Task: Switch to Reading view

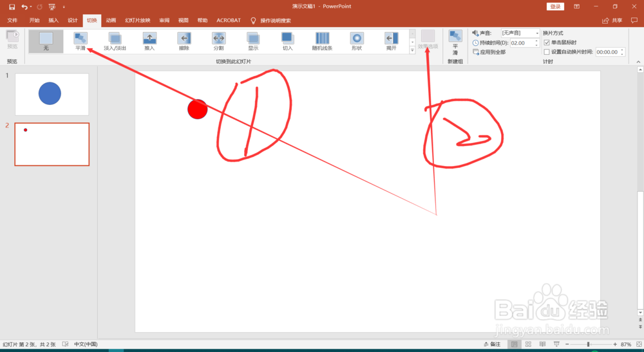Action: coord(542,344)
